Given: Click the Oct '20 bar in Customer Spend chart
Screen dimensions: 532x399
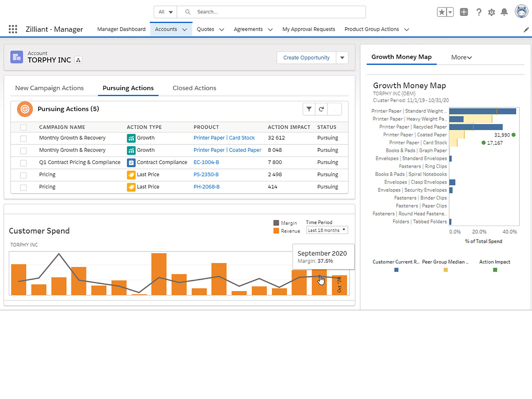Looking at the screenshot, I should (339, 285).
